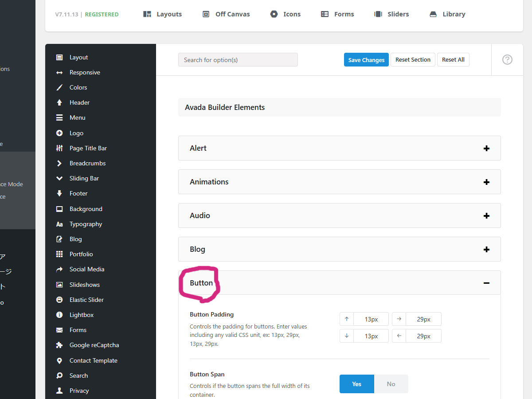This screenshot has height=399, width=532.
Task: Open the Forms top menu
Action: [337, 14]
